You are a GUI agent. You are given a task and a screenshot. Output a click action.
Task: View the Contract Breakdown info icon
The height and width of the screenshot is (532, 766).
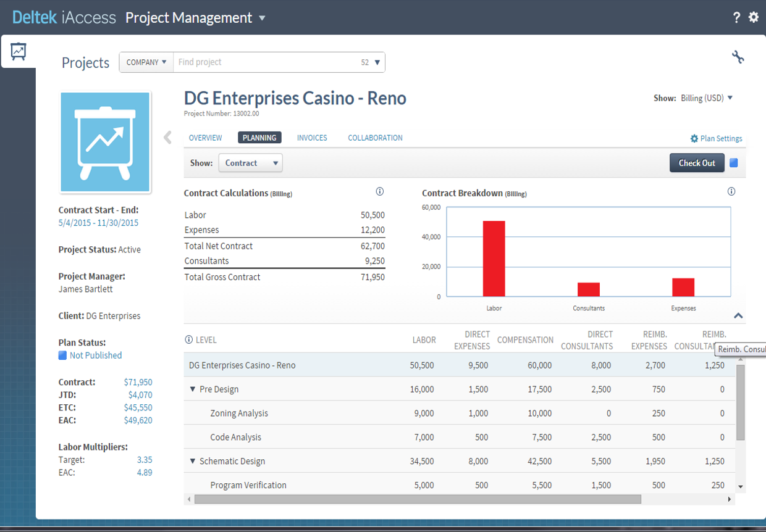[x=731, y=191]
